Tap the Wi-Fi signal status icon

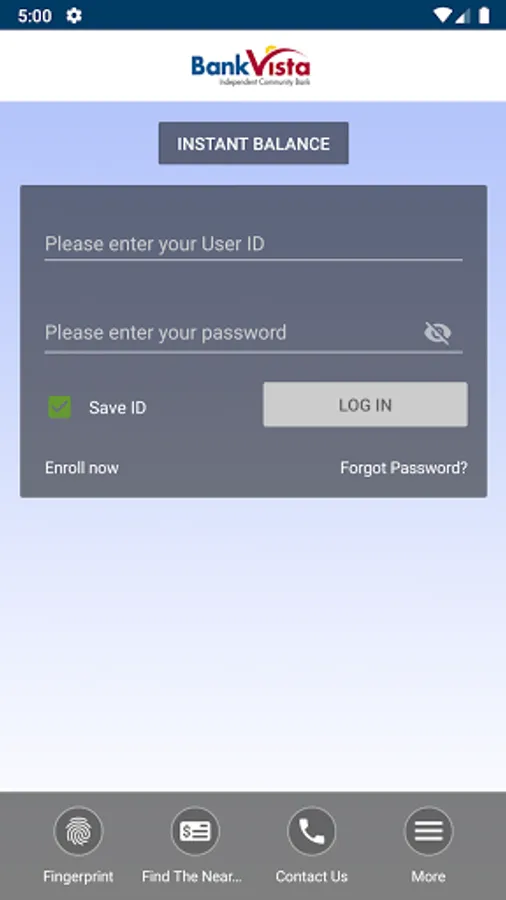(442, 15)
